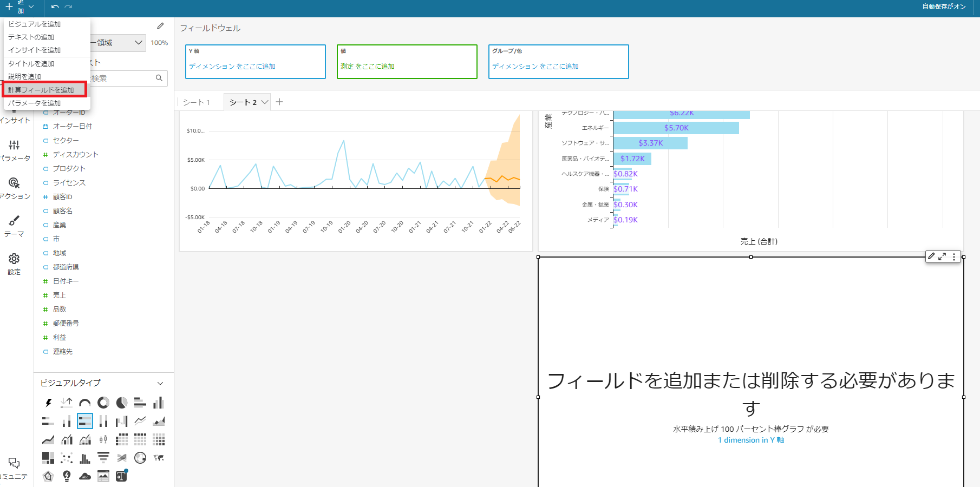The height and width of the screenshot is (487, 980).
Task: Choose パラメータを追加 from the add menu
Action: coord(34,103)
